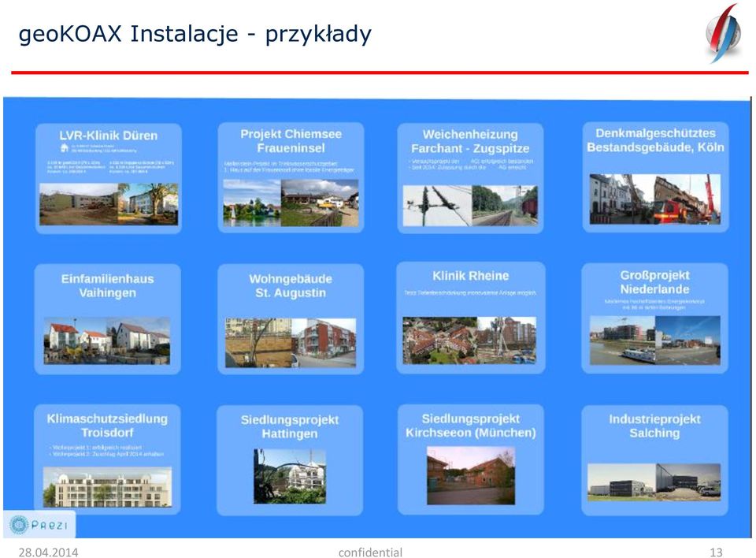Open the Klimaschutzsiedlung Troisdorf card
756x558 pixels.
[107, 459]
